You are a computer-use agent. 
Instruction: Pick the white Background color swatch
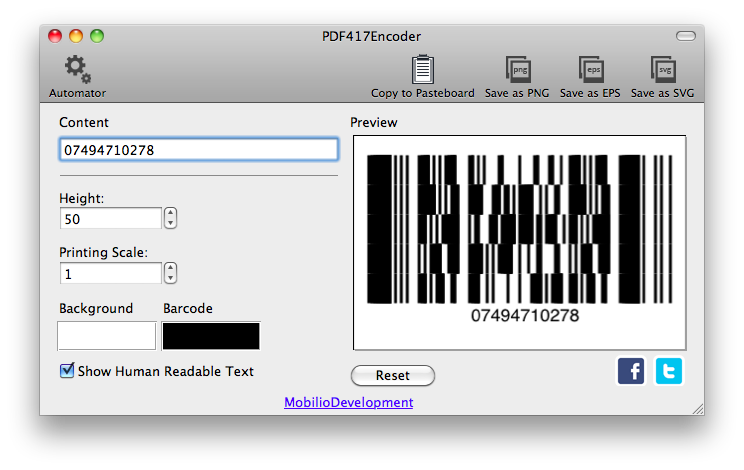107,335
